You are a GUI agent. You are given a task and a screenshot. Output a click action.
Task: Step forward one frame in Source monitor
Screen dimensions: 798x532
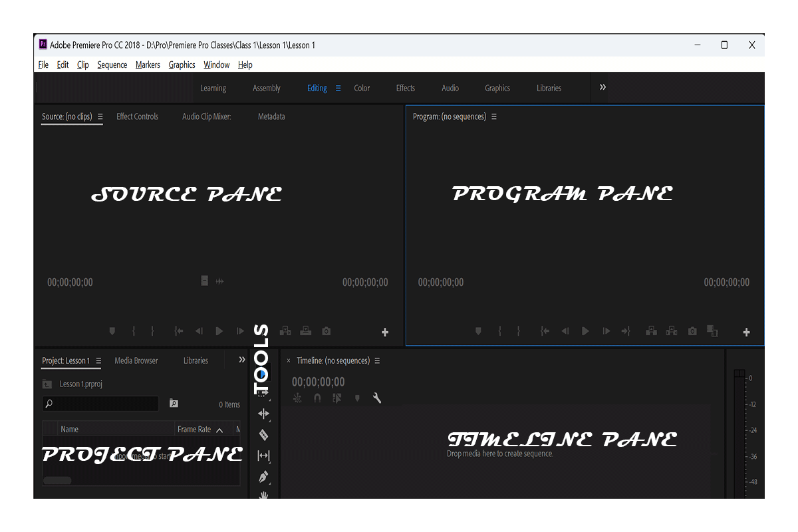click(240, 331)
